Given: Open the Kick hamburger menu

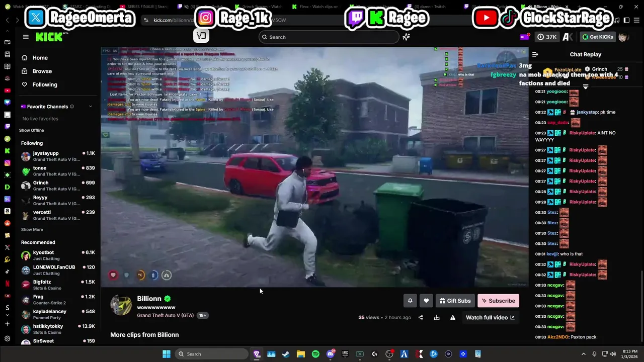Looking at the screenshot, I should 26,37.
